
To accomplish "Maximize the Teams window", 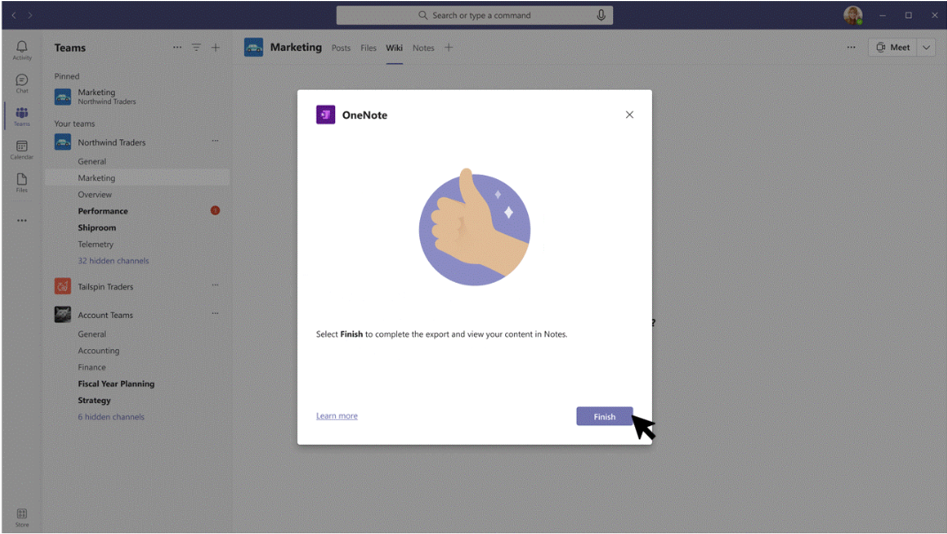I will pyautogui.click(x=908, y=15).
